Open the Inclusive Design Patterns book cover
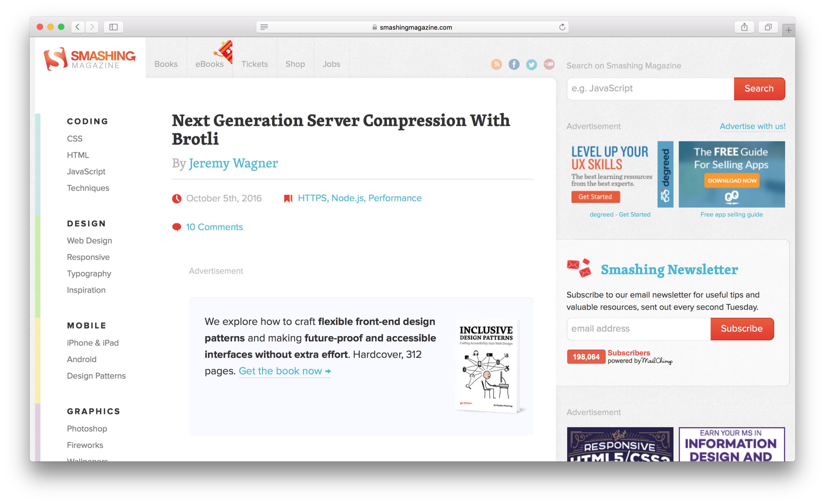 point(488,366)
